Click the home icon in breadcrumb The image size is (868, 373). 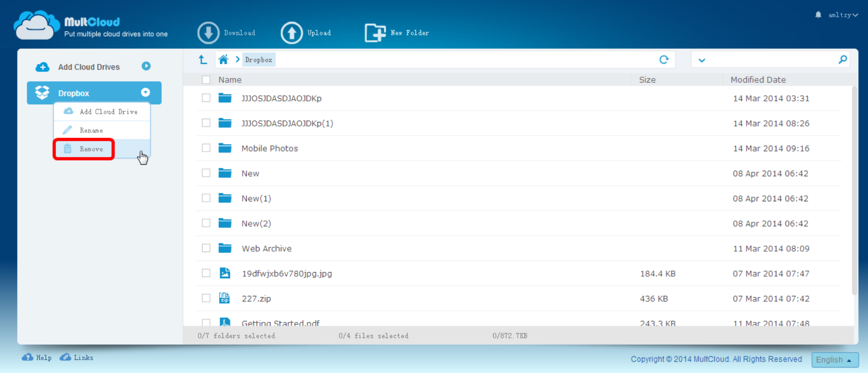click(x=223, y=59)
